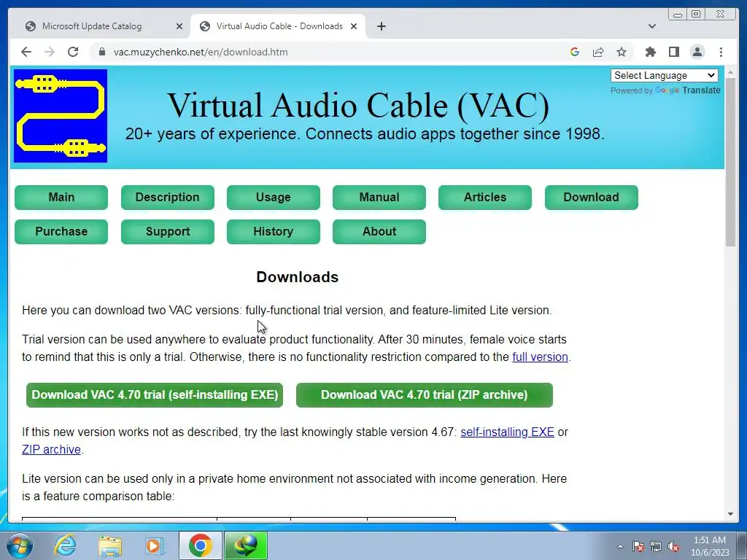Click the browser forward arrow

pyautogui.click(x=50, y=52)
